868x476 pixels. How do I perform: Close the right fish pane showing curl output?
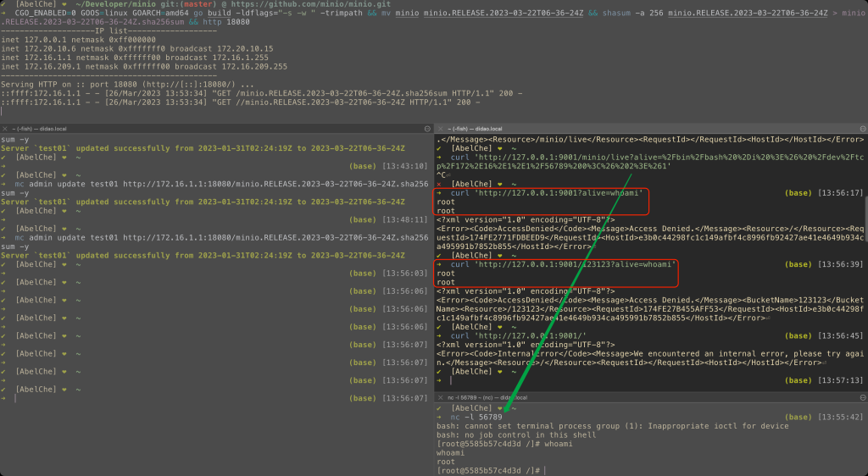441,129
